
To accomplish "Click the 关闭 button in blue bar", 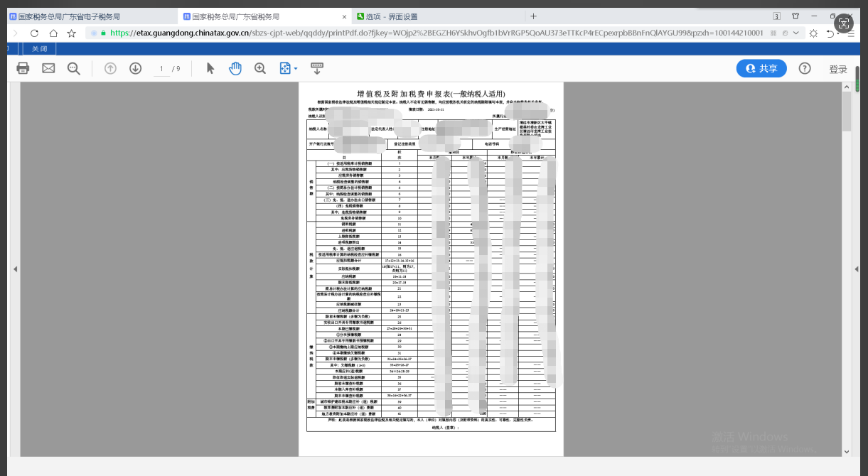I will pos(39,49).
